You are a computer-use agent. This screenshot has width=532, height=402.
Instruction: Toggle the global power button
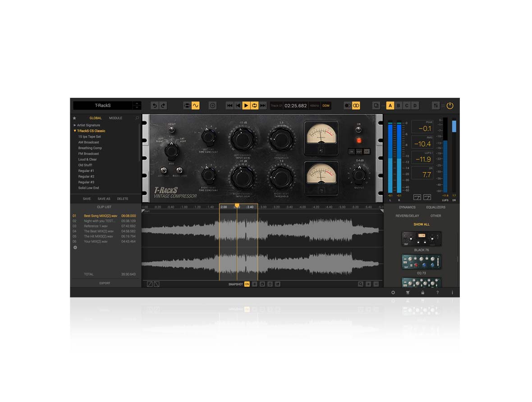(x=450, y=105)
